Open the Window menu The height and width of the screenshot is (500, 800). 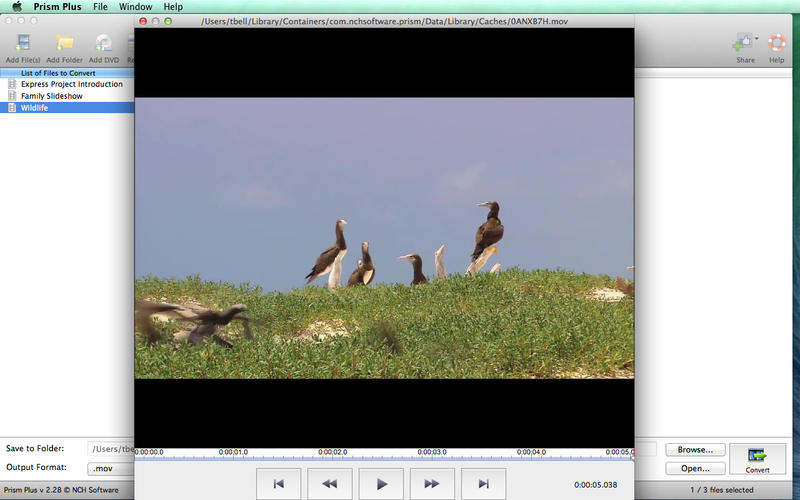(135, 7)
